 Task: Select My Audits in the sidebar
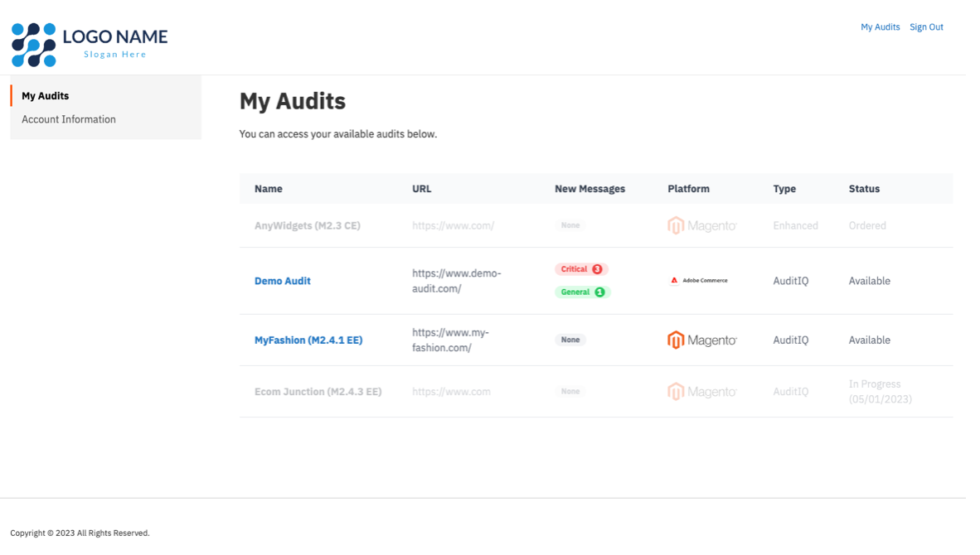tap(45, 95)
